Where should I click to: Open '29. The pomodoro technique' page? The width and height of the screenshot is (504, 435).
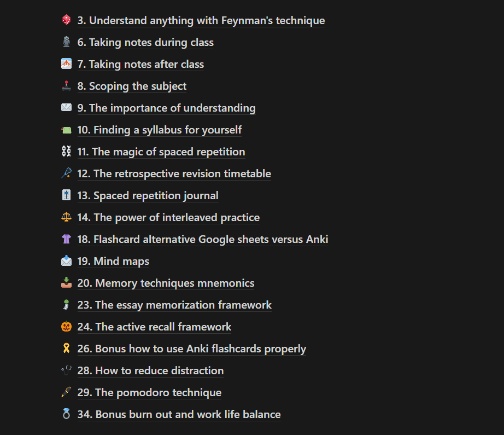point(149,392)
